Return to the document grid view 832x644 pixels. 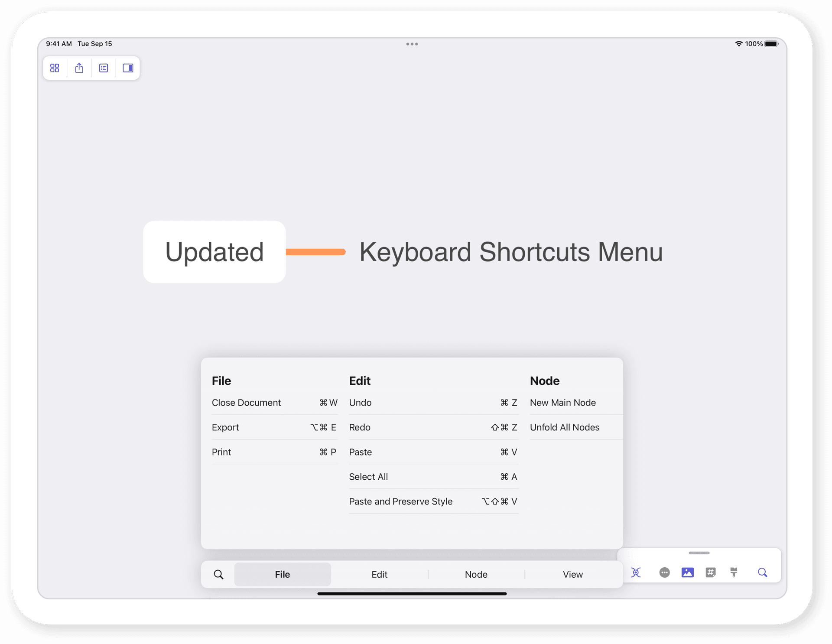pos(55,68)
